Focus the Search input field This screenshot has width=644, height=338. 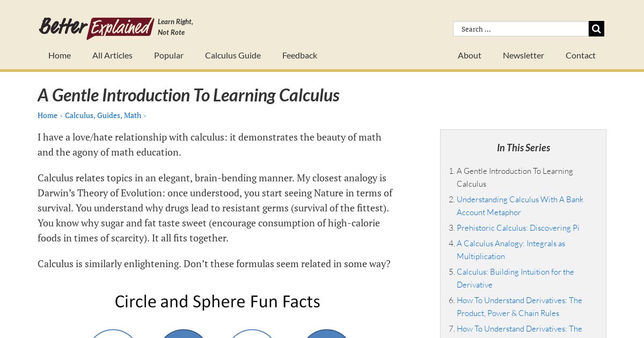(521, 29)
